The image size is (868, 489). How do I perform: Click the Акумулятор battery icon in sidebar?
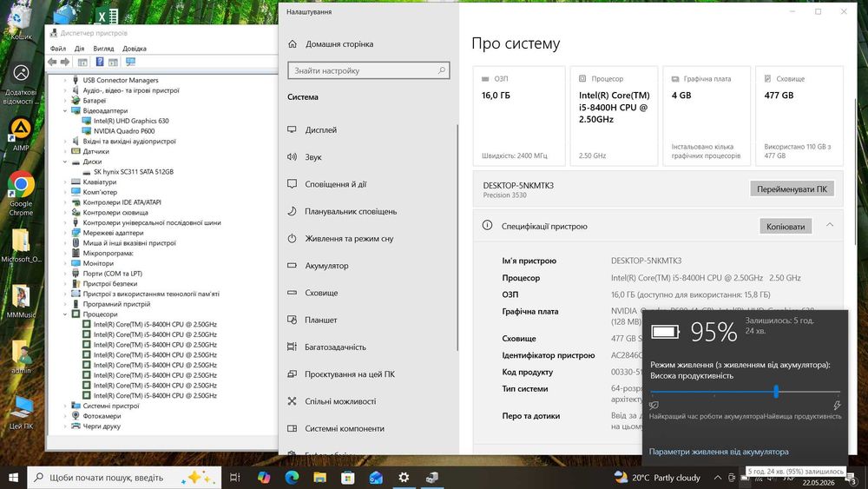(293, 265)
